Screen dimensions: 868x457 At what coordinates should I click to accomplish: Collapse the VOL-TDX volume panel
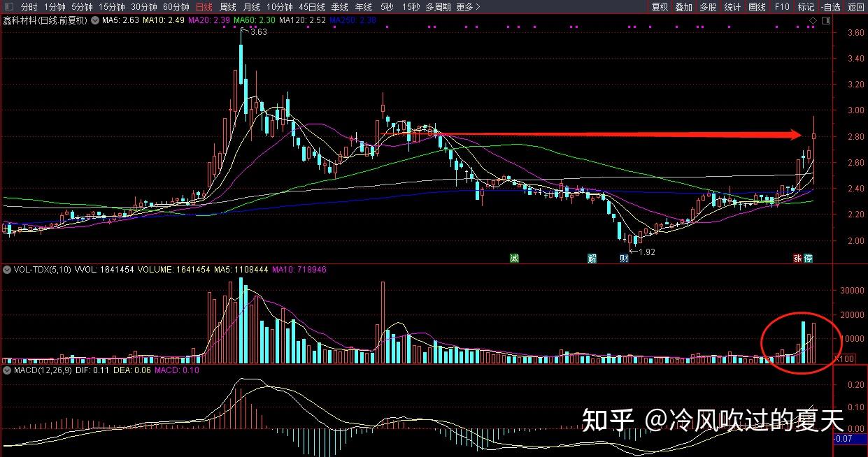[6, 269]
